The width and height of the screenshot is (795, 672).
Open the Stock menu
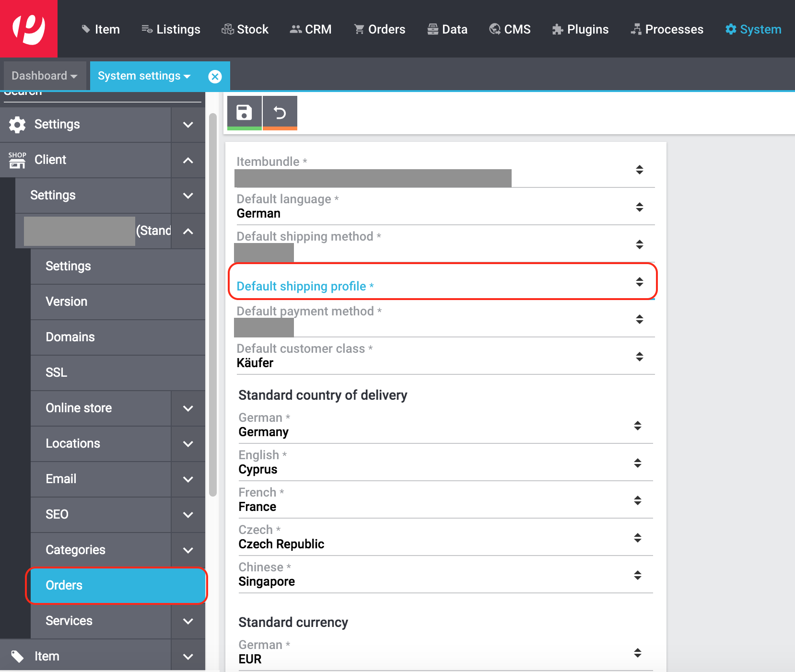[245, 29]
